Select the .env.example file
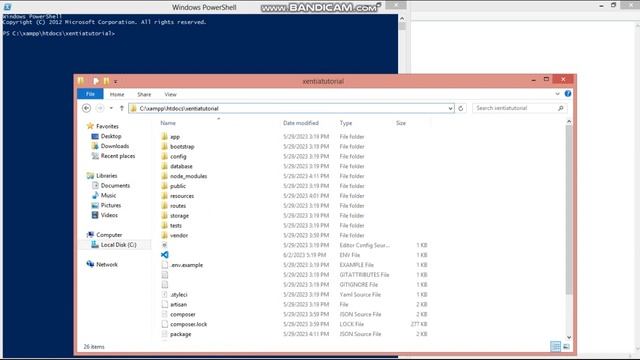This screenshot has height=360, width=640. point(187,265)
